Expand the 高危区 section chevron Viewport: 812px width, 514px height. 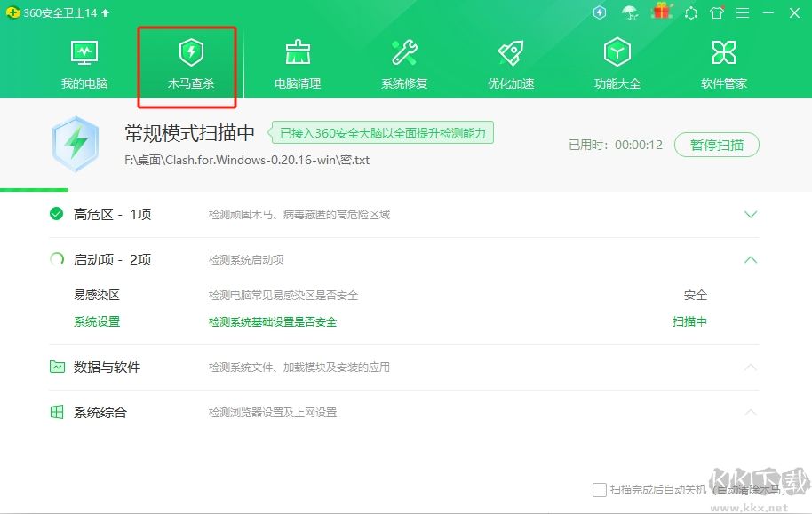point(751,214)
